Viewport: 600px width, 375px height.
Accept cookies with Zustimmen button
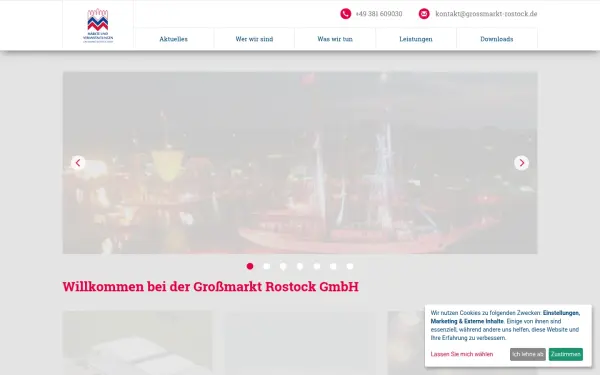click(x=566, y=354)
